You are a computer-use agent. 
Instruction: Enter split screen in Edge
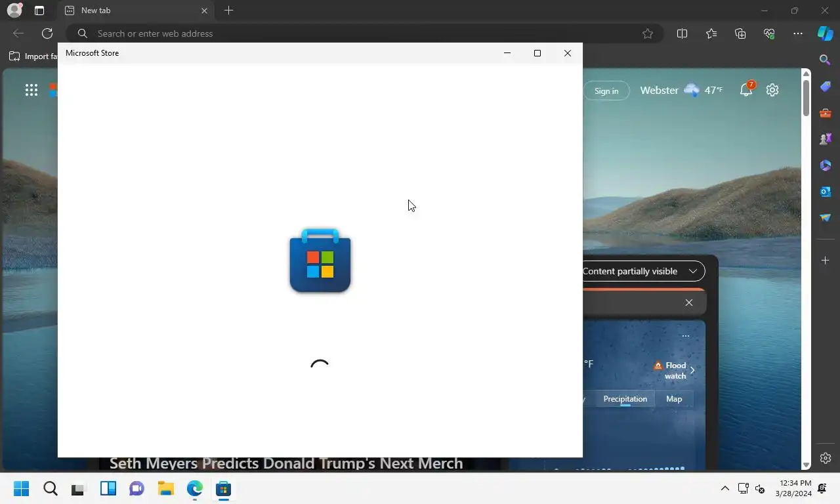pos(682,33)
